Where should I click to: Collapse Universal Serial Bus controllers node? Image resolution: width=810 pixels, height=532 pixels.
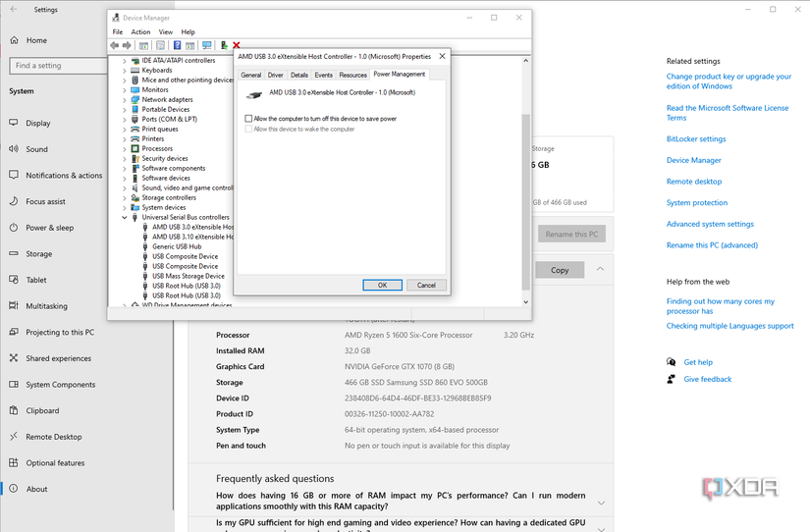pos(125,218)
